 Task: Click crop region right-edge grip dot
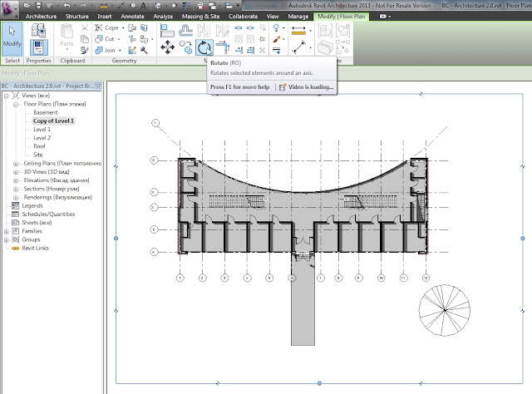click(523, 239)
